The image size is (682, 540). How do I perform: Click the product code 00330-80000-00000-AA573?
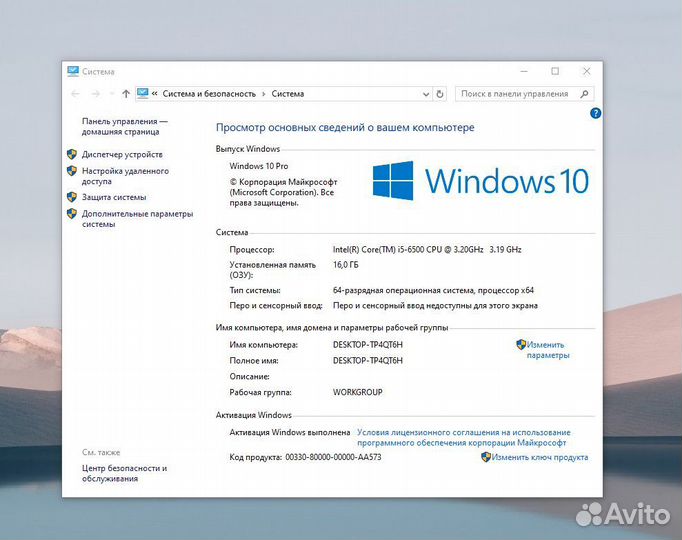[x=333, y=457]
